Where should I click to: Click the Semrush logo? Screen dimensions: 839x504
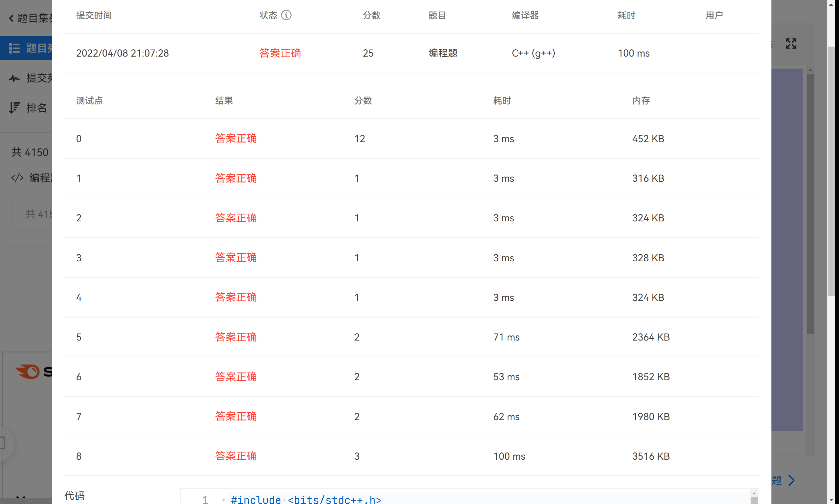[28, 372]
